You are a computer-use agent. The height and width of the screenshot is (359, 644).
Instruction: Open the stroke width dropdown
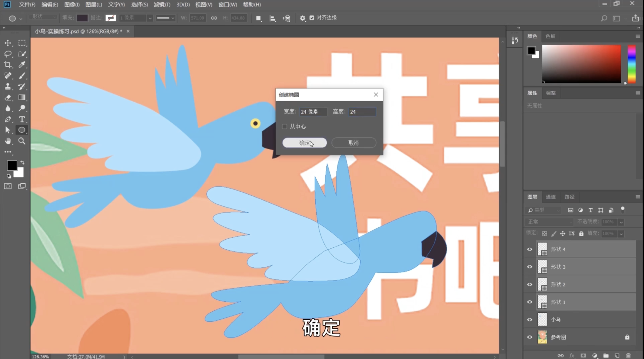pyautogui.click(x=150, y=18)
